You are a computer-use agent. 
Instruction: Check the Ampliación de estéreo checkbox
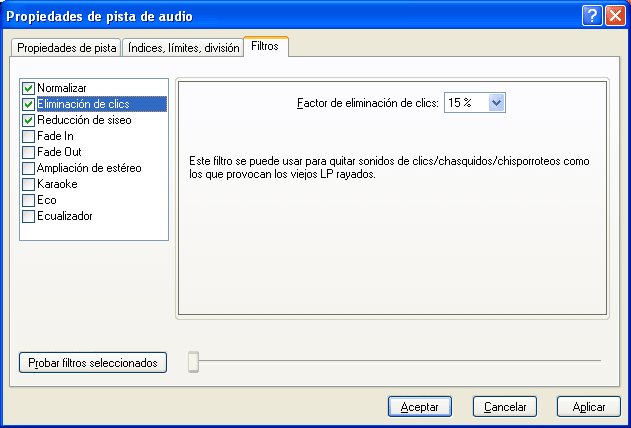[29, 168]
